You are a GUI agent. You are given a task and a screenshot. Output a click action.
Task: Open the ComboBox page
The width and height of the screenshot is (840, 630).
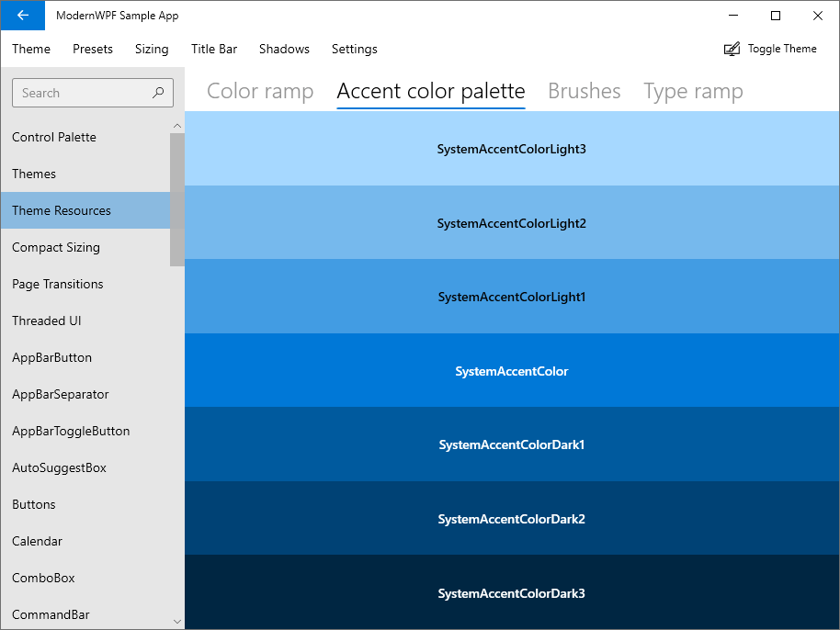click(x=44, y=578)
